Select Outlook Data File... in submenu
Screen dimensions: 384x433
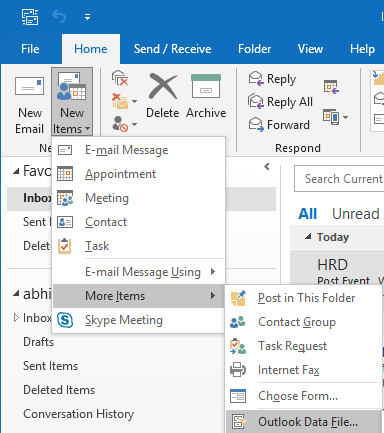(x=304, y=422)
